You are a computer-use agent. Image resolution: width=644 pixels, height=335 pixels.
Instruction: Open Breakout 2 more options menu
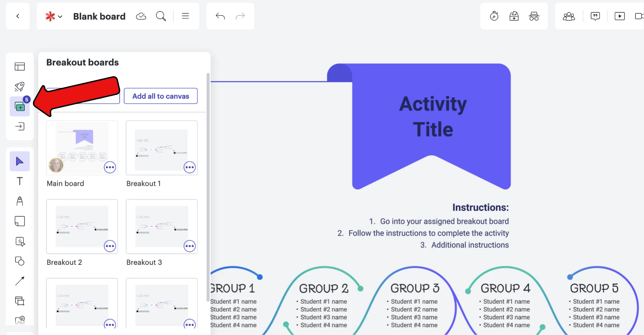(110, 246)
